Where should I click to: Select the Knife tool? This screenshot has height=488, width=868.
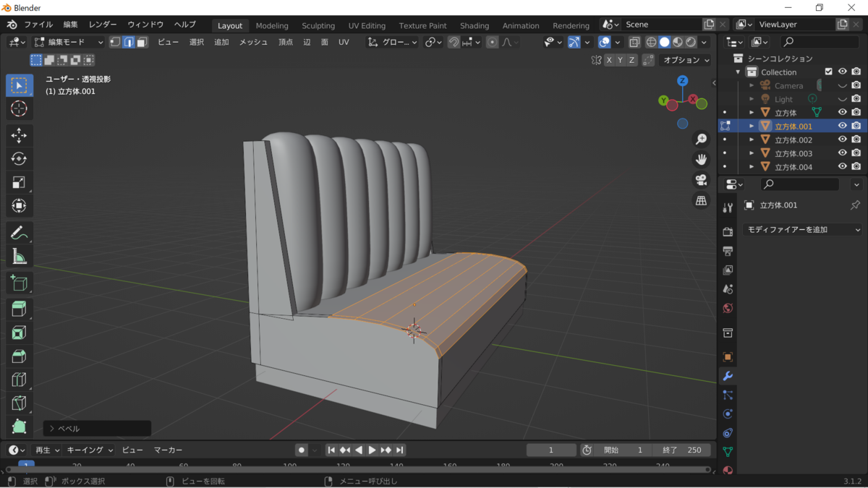coord(20,403)
